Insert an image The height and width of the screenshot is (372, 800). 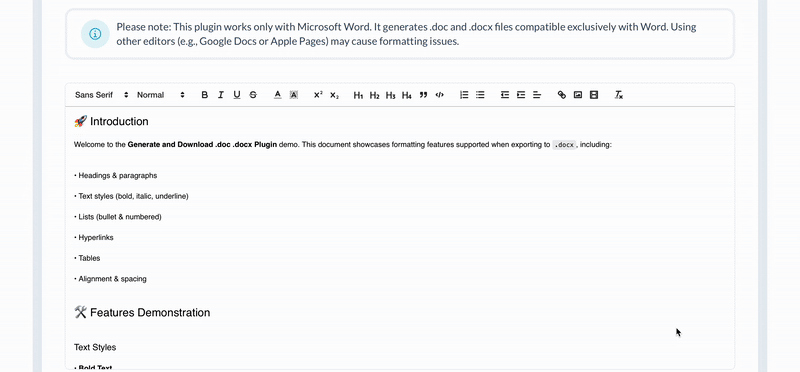click(x=578, y=95)
